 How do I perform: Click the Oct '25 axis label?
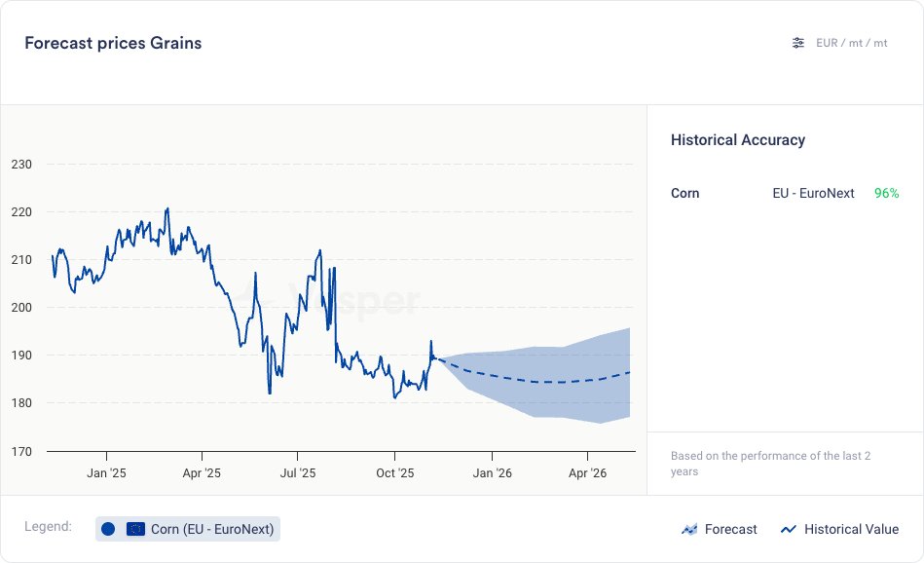tap(394, 473)
